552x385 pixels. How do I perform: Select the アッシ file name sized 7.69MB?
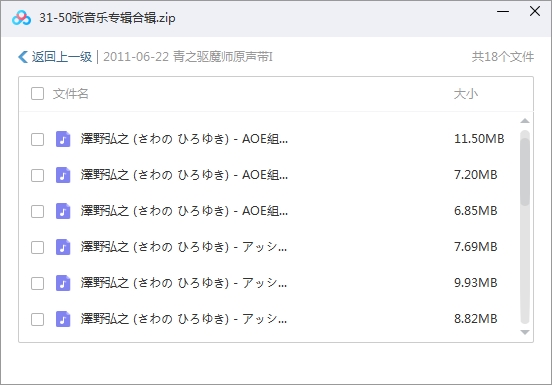pyautogui.click(x=184, y=247)
